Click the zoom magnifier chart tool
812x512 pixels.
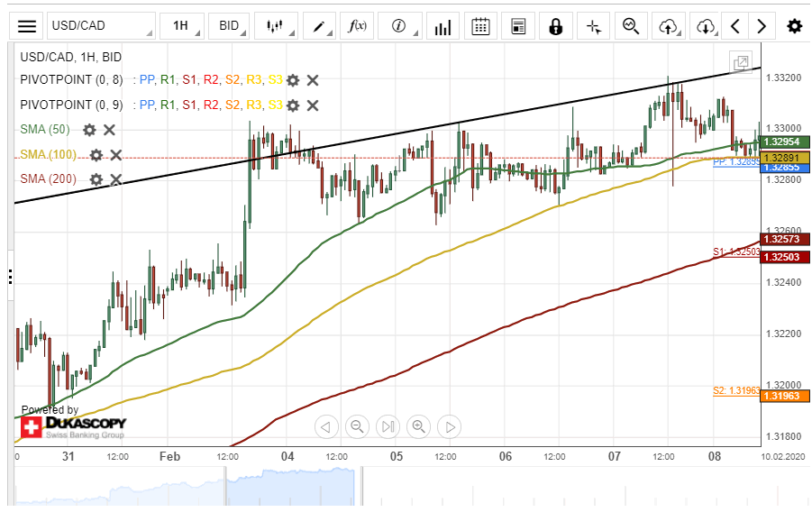tap(631, 26)
